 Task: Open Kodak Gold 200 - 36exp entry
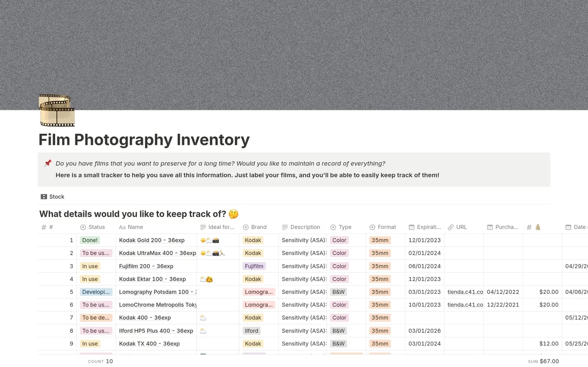click(x=152, y=240)
